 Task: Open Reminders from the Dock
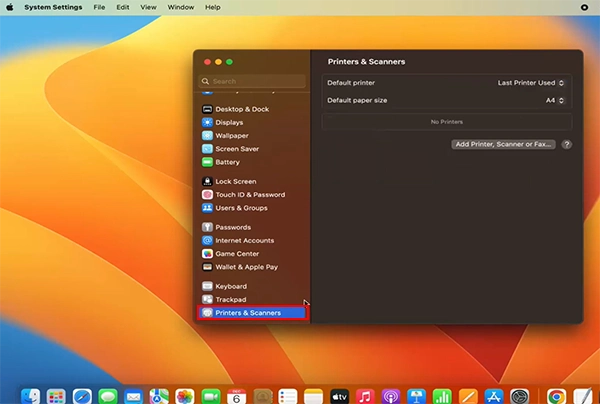tap(288, 396)
